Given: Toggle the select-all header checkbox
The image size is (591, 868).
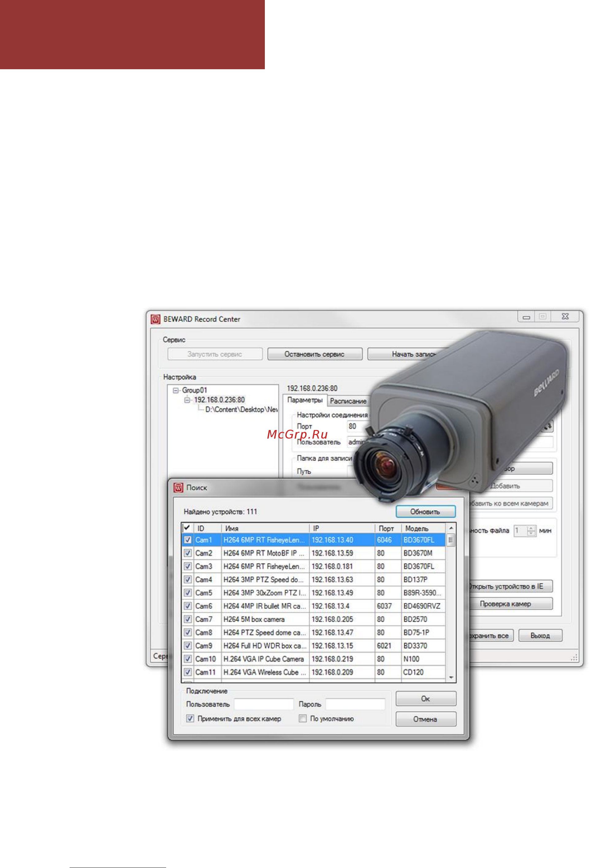Looking at the screenshot, I should point(187,528).
